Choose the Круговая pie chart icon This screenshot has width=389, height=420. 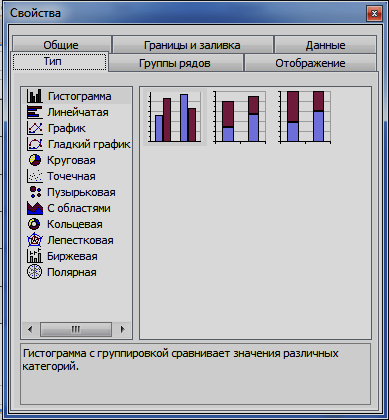pos(35,160)
